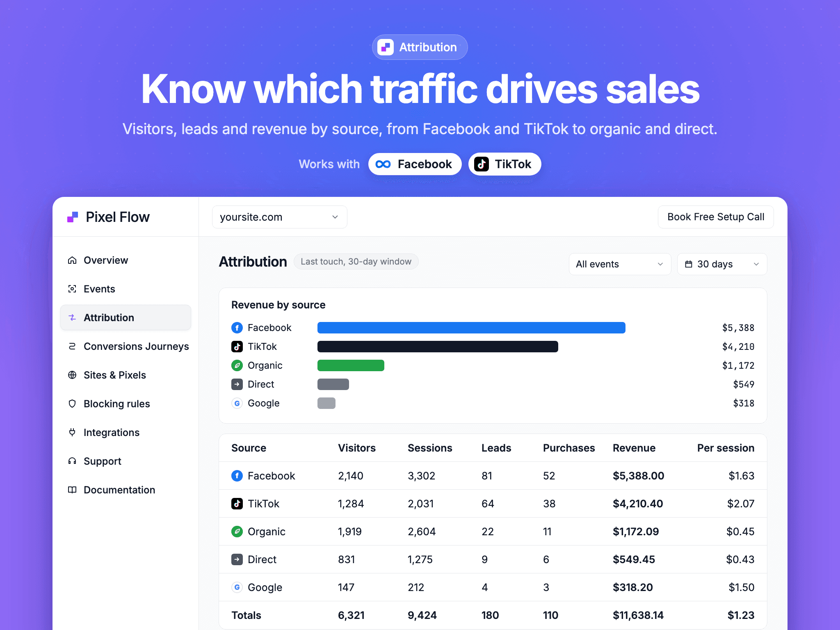Open the 30 days range chevron

tap(756, 264)
